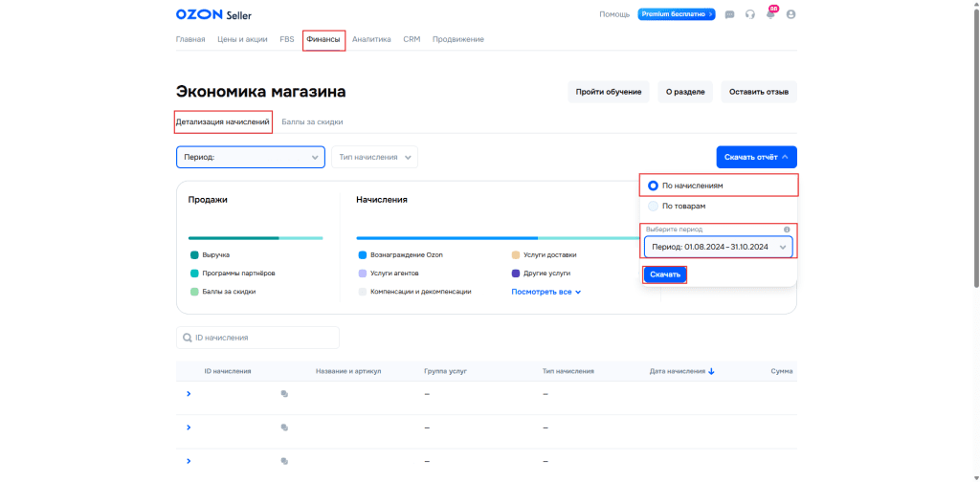
Task: Switch to the Баллы за скидки tab
Action: tap(312, 122)
